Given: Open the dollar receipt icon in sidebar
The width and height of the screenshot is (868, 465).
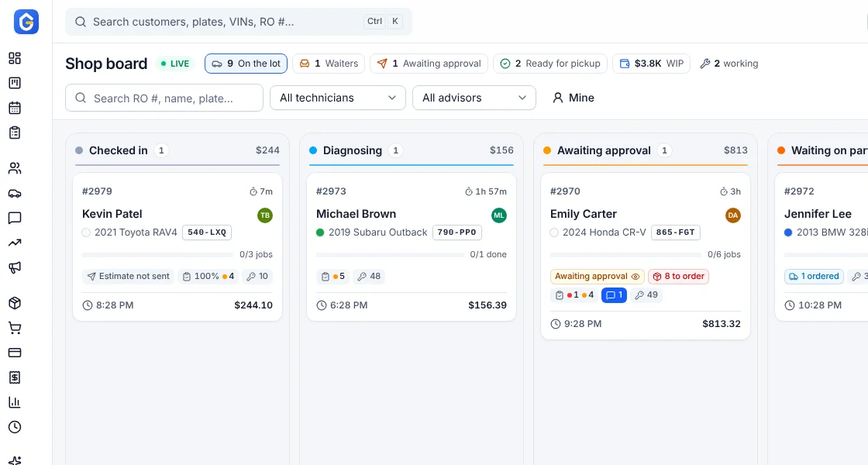Looking at the screenshot, I should [x=15, y=377].
